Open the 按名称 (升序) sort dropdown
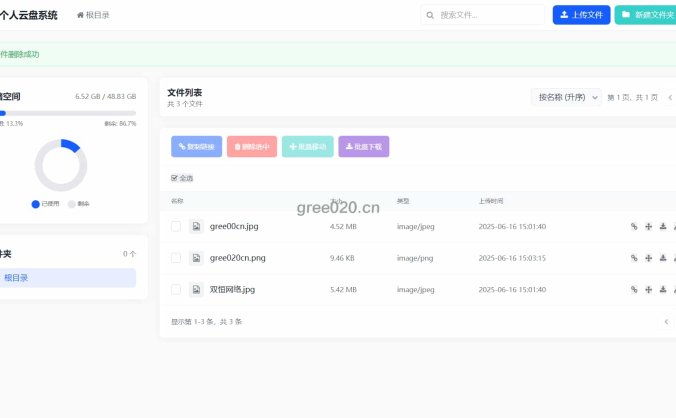 566,97
